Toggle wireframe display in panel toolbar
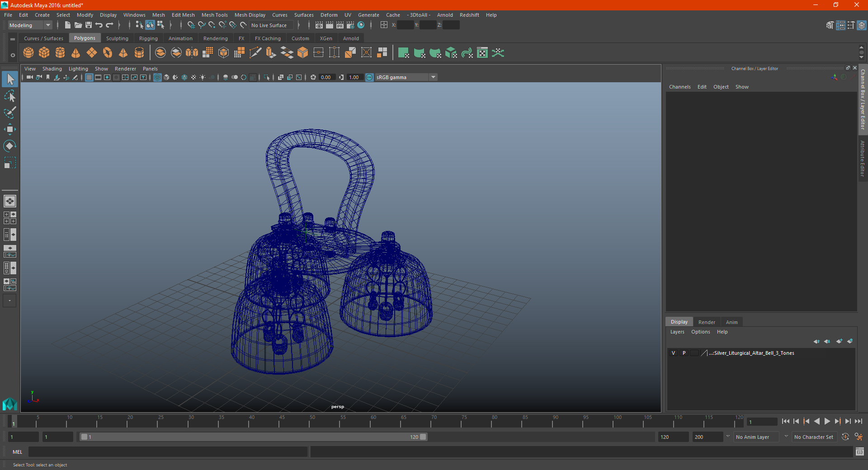 coord(157,77)
